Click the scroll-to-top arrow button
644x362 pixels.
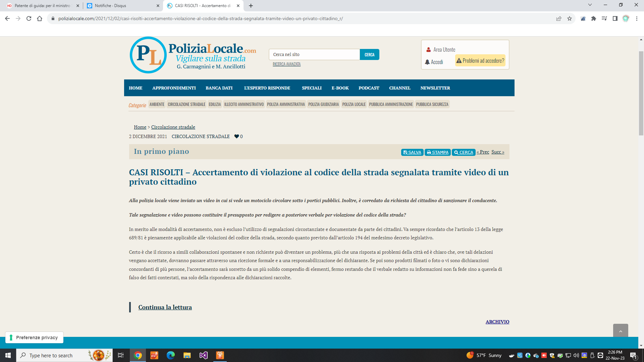[621, 331]
